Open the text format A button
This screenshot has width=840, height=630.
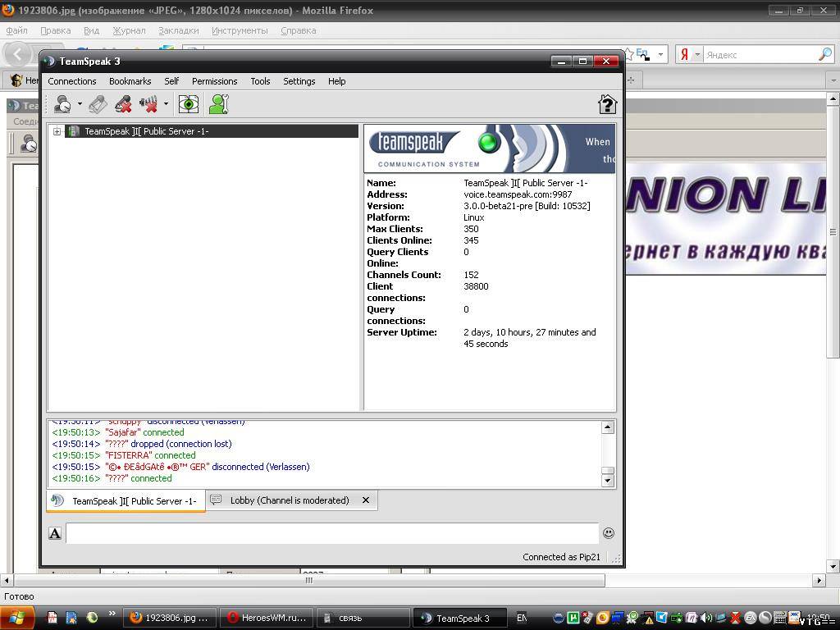click(x=55, y=533)
